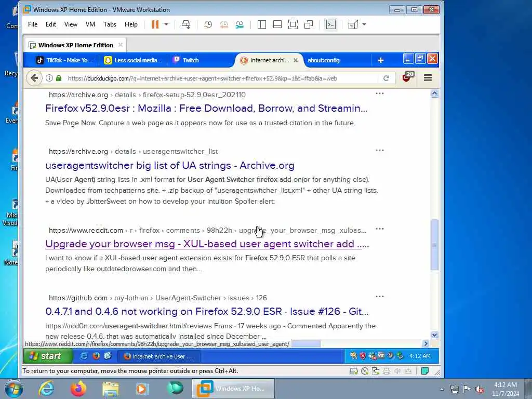This screenshot has height=399, width=532.
Task: Switch to the Less social media tab
Action: 133,60
